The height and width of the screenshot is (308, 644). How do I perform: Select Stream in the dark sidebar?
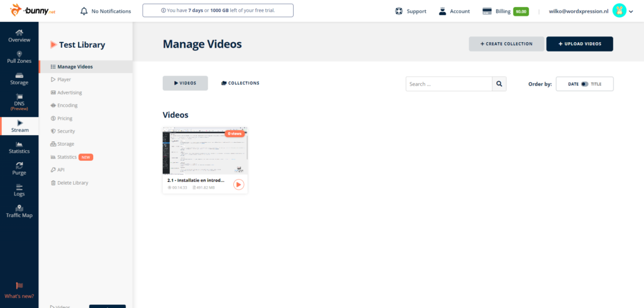(x=19, y=126)
